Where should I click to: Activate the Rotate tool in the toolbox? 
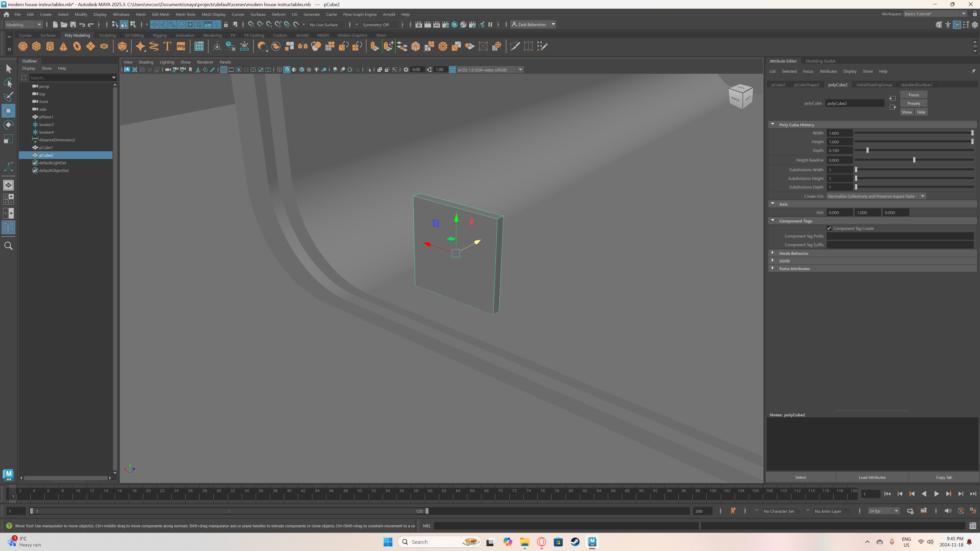point(8,125)
